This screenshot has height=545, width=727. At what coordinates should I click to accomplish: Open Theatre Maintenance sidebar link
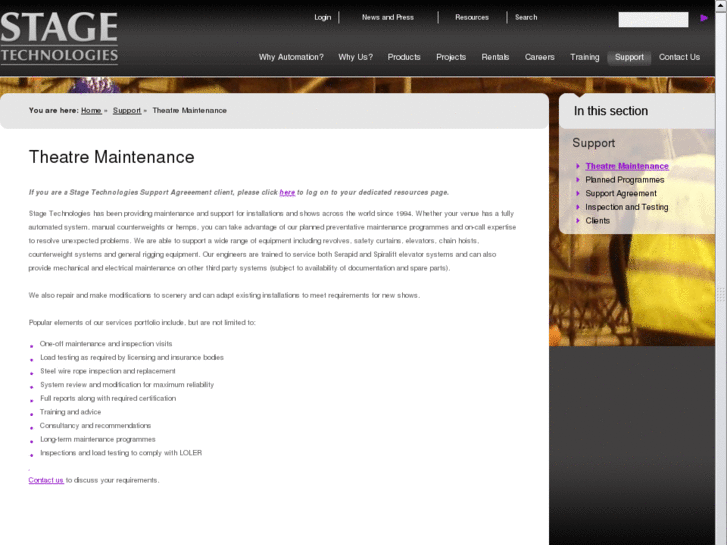click(x=627, y=166)
